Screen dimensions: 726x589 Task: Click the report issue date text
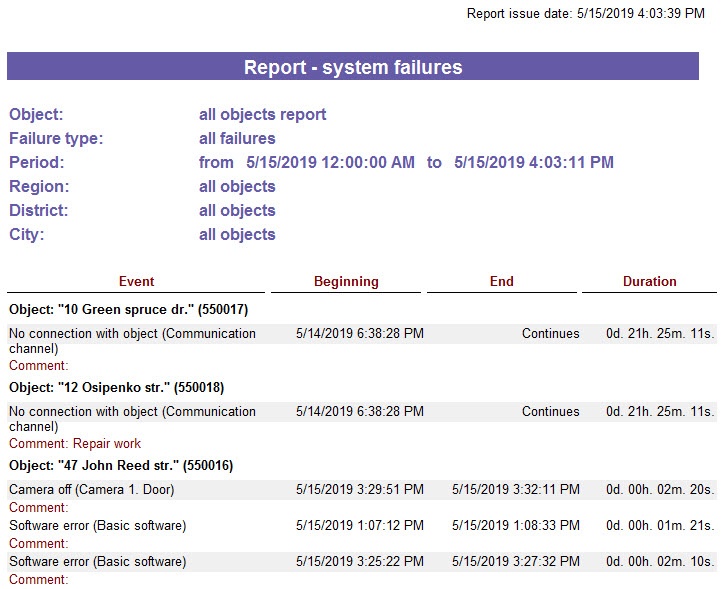click(585, 14)
